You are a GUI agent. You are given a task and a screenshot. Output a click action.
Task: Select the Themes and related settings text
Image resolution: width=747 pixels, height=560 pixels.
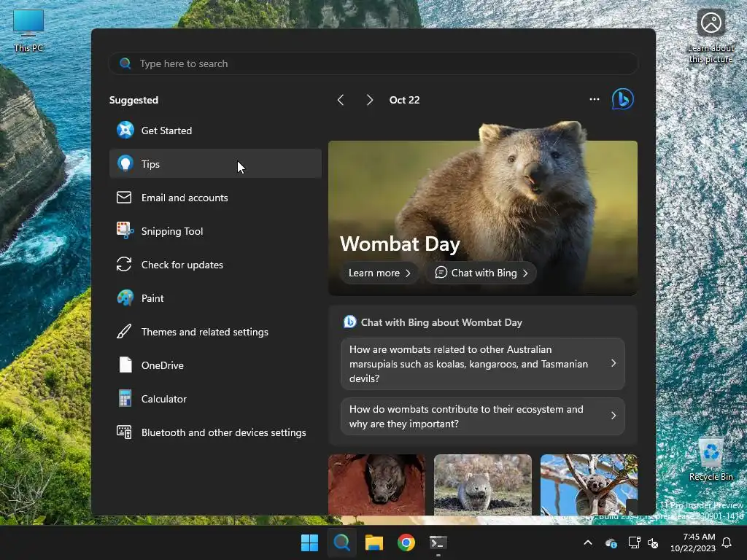pyautogui.click(x=205, y=332)
